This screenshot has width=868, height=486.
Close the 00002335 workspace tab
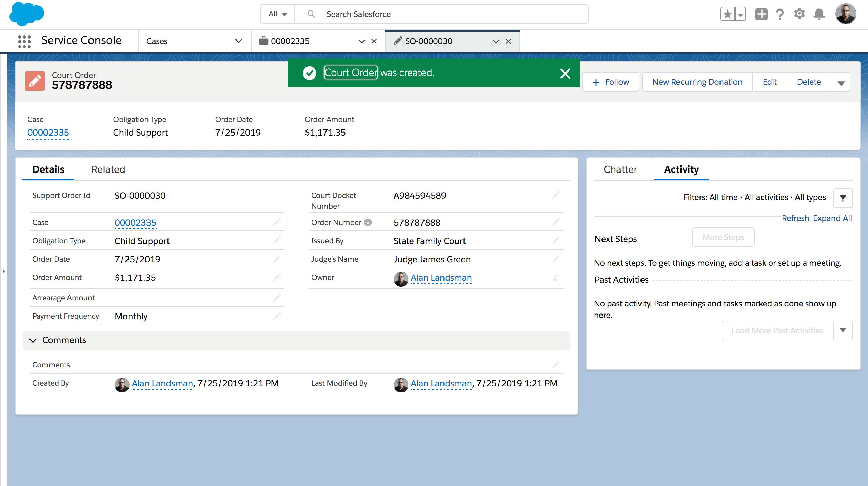pos(374,41)
